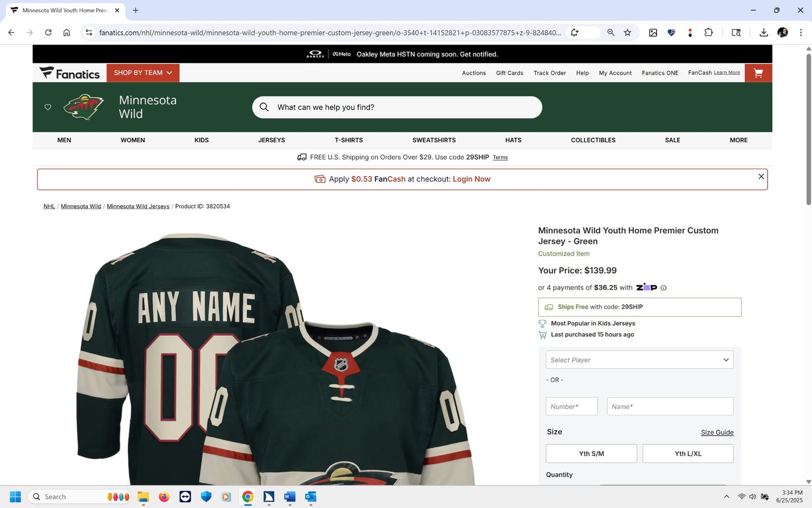
Task: Open the COLLECTIBLES category menu
Action: pos(593,140)
